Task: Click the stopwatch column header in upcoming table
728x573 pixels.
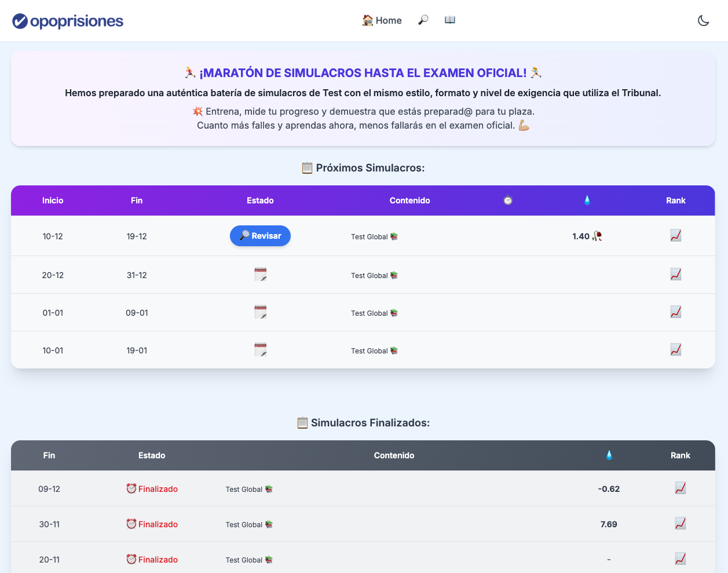Action: (508, 200)
